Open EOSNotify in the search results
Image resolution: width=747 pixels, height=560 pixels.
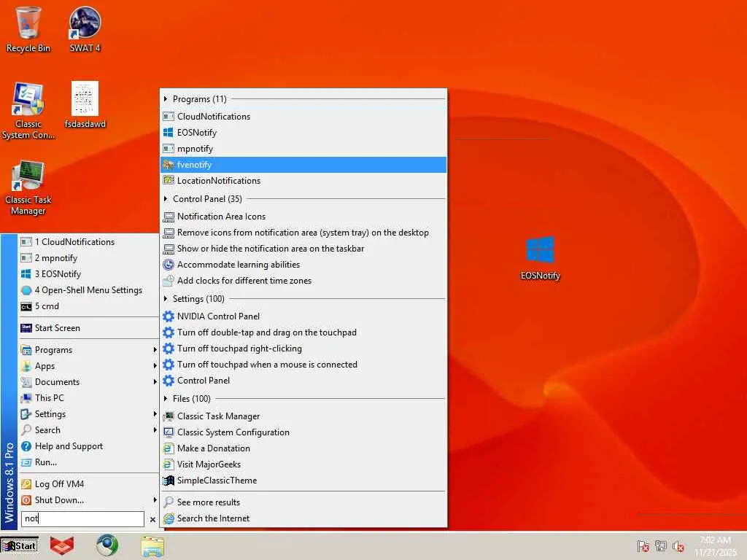(303, 133)
